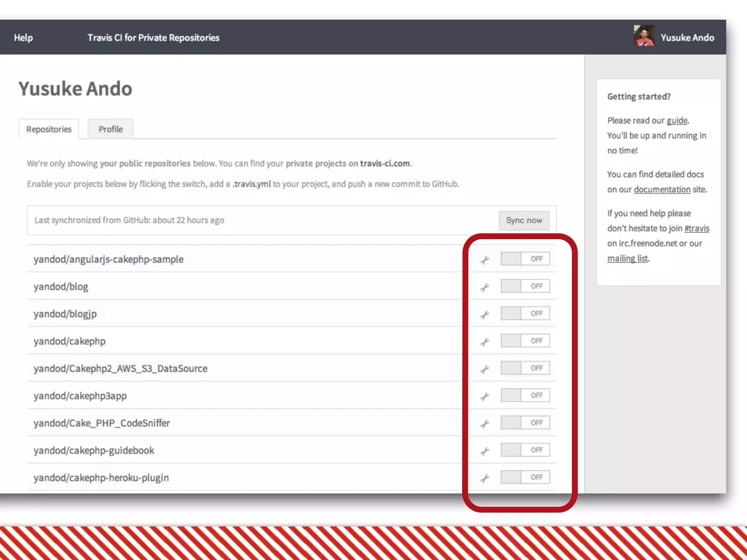
Task: Toggle on yandod/cakephp-heroku-plugin switch
Action: (x=525, y=477)
